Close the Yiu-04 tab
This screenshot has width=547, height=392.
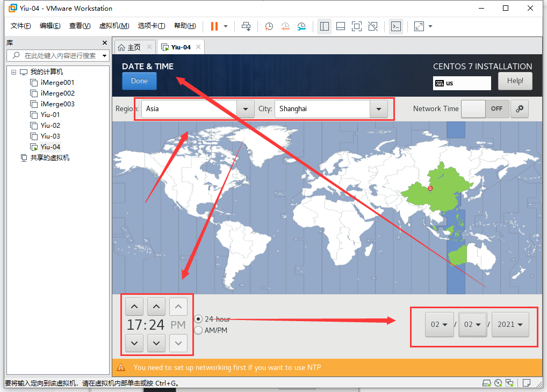198,47
